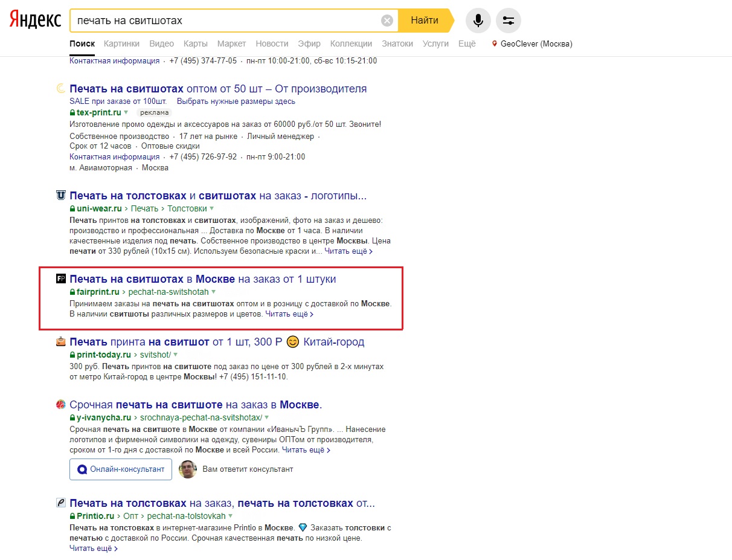Click the Онлайн-консультант button
Viewport: 732px width, 560px height.
[x=121, y=469]
